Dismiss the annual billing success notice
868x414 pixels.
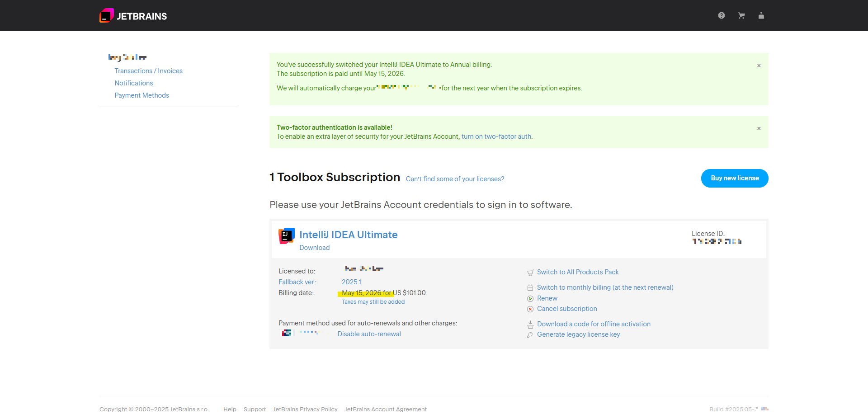click(759, 66)
